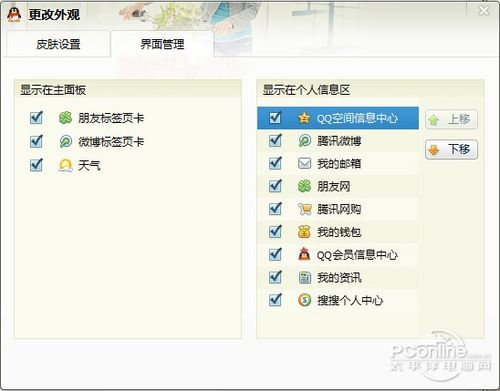
Task: Select the 我的资讯 text label
Action: [339, 278]
